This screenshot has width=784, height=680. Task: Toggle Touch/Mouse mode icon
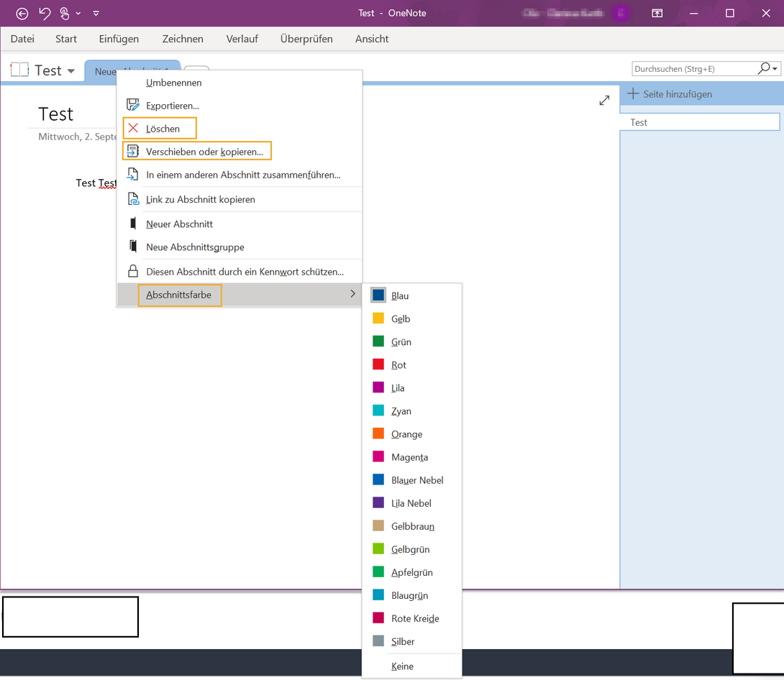[x=63, y=13]
